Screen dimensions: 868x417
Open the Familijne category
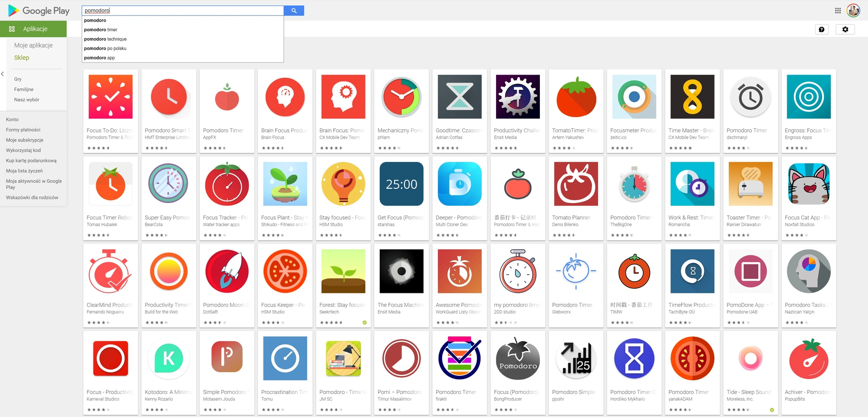[x=24, y=89]
